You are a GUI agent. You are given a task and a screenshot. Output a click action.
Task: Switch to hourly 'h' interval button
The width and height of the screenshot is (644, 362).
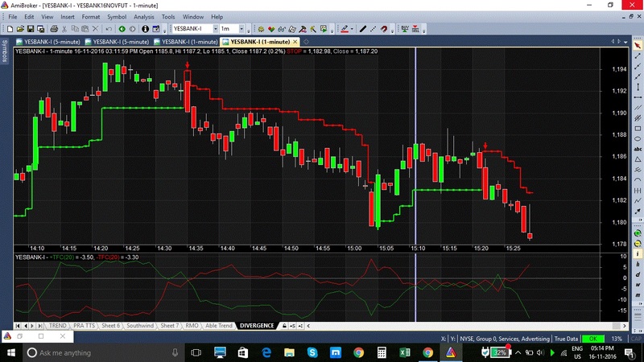tap(638, 264)
